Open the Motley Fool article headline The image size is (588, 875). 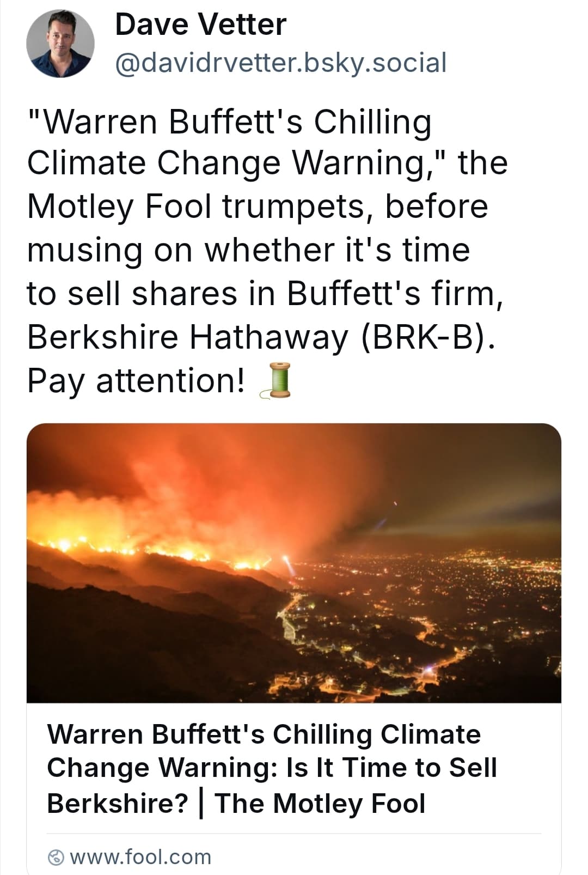click(x=272, y=769)
